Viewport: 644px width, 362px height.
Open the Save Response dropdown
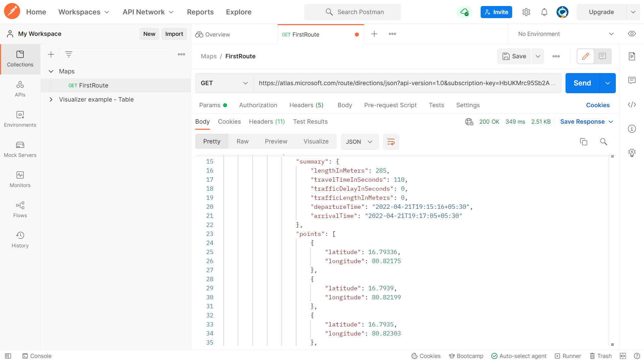[587, 122]
